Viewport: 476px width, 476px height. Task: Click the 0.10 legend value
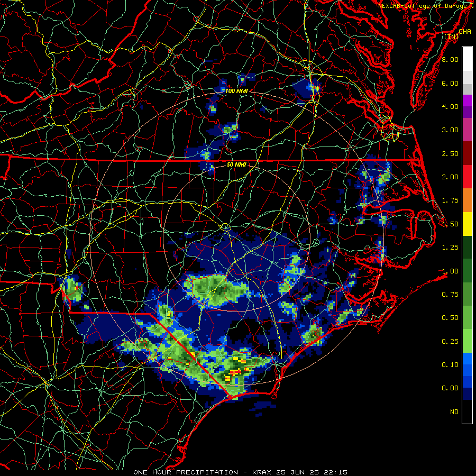click(450, 365)
